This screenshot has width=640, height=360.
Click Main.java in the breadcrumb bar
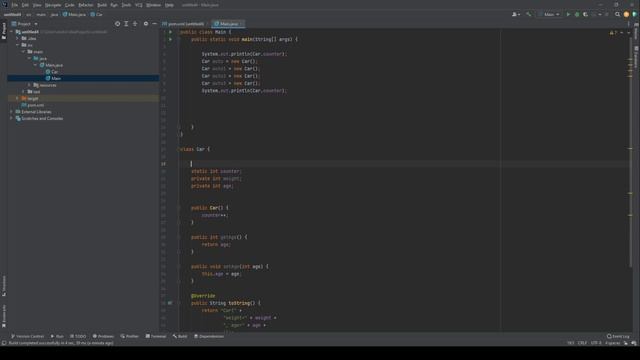pos(74,14)
